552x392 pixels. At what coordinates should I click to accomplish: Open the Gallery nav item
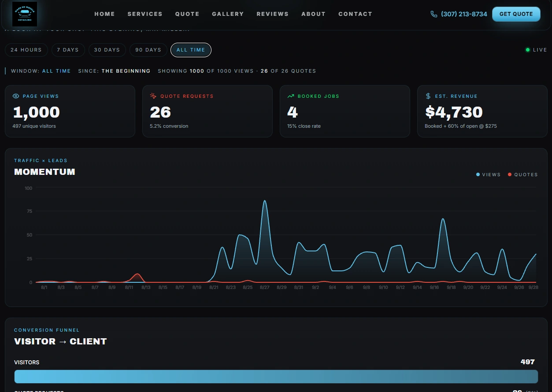pos(228,14)
